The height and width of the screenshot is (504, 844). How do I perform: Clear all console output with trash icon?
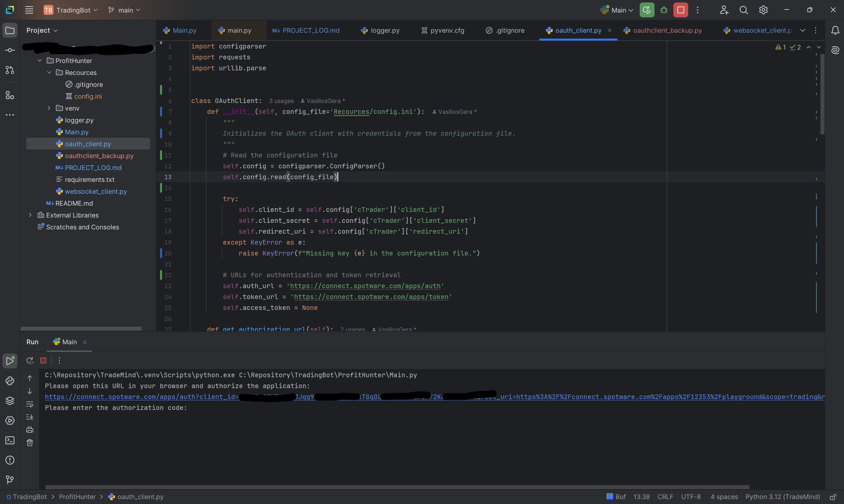[30, 443]
